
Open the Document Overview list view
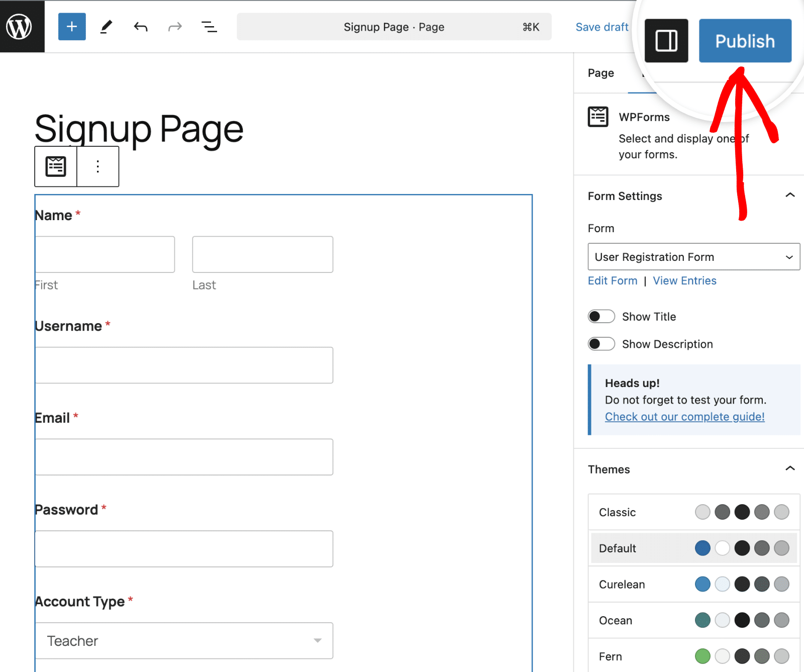pyautogui.click(x=209, y=27)
